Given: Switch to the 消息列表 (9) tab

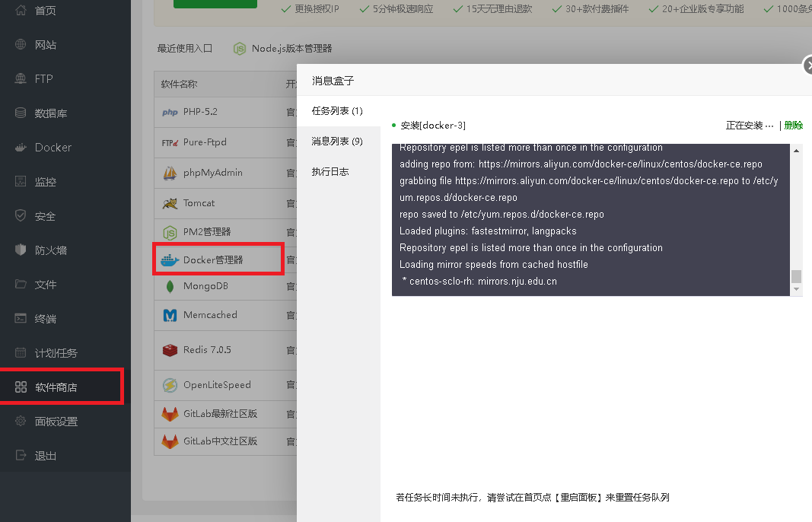Looking at the screenshot, I should point(337,142).
